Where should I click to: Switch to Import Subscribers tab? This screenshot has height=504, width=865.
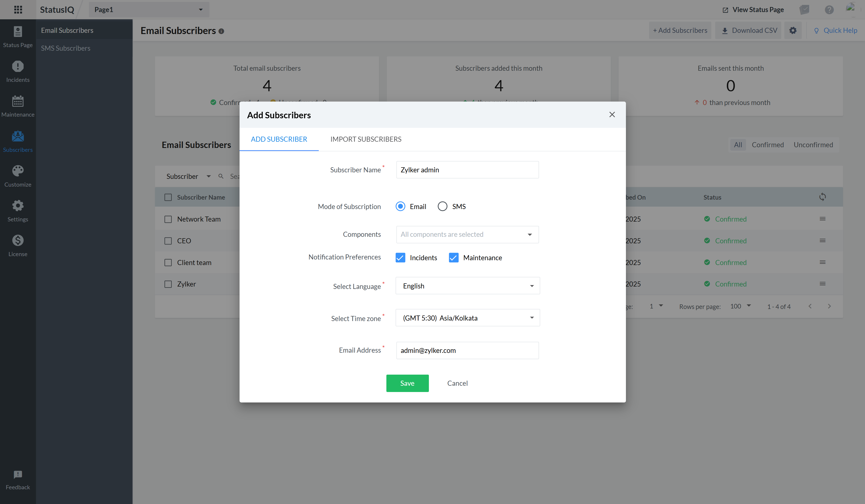[x=366, y=139]
